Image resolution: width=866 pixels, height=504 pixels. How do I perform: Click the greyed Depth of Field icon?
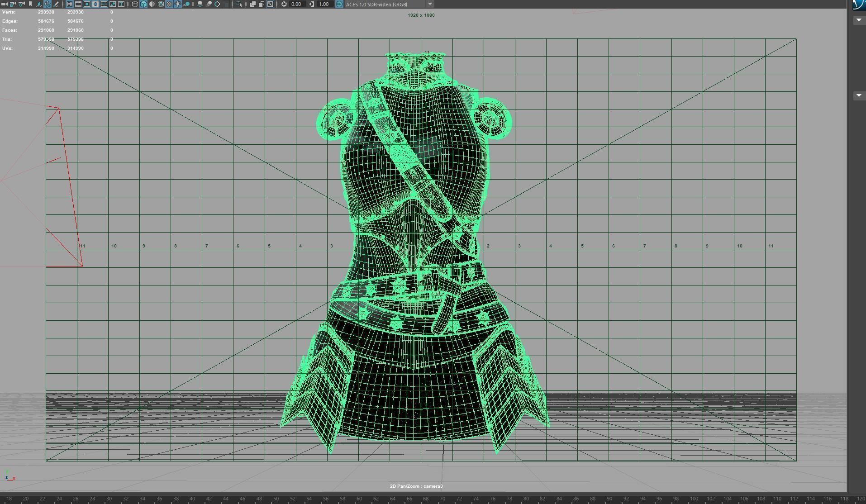click(226, 4)
